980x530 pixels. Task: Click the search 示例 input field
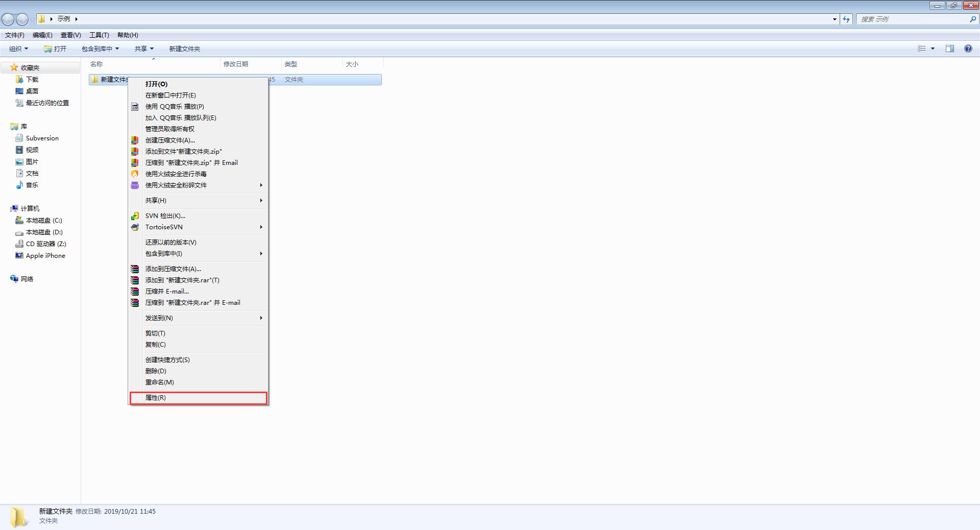coord(913,19)
